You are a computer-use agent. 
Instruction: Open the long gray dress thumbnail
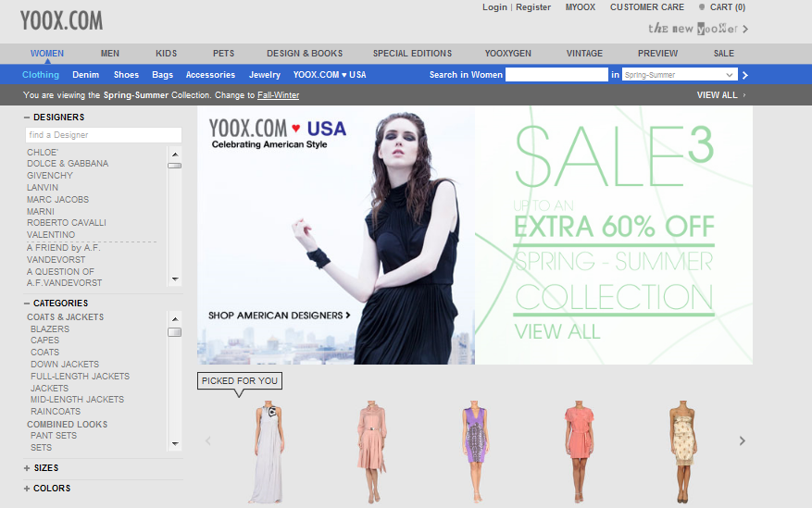pos(268,452)
